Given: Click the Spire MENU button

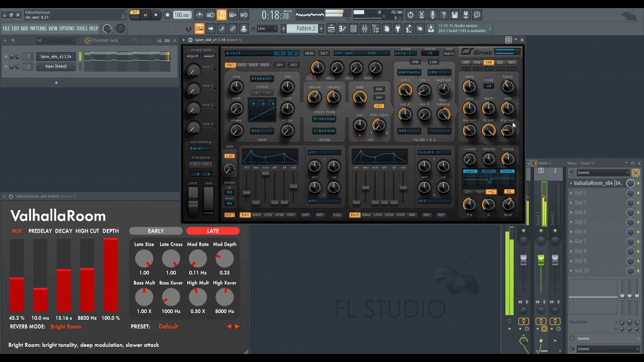Looking at the screenshot, I should pyautogui.click(x=309, y=53).
